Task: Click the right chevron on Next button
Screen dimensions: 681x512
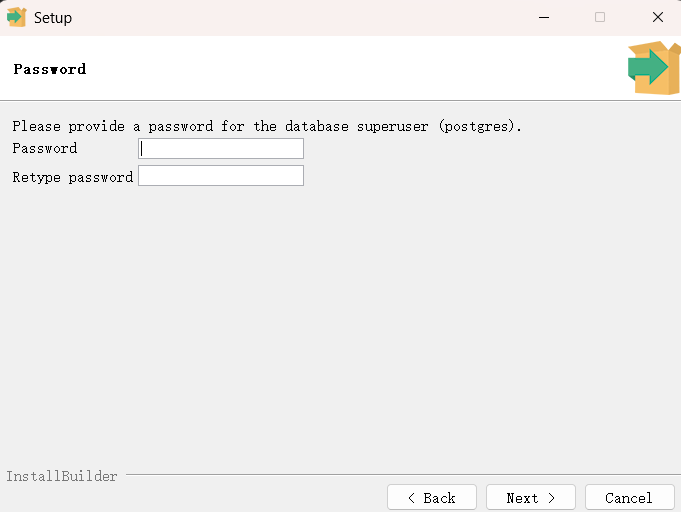Action: pyautogui.click(x=552, y=498)
